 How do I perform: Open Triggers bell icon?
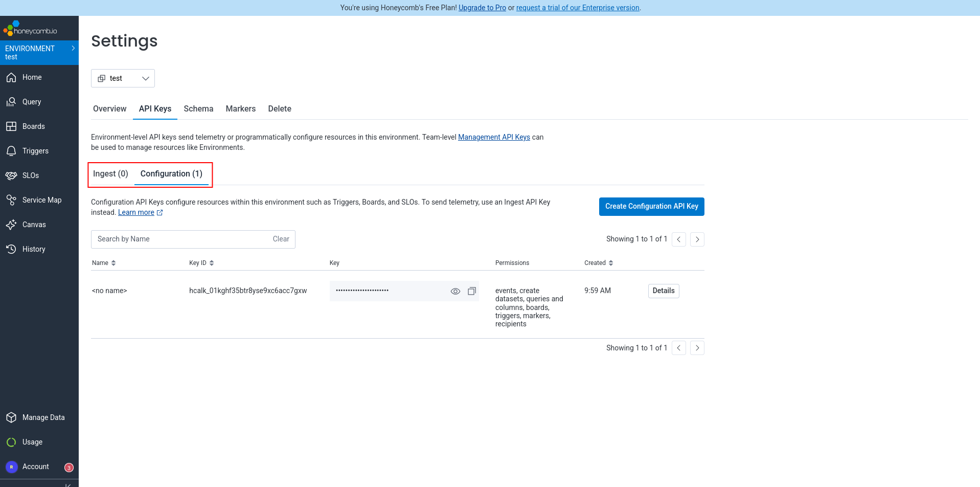coord(11,151)
